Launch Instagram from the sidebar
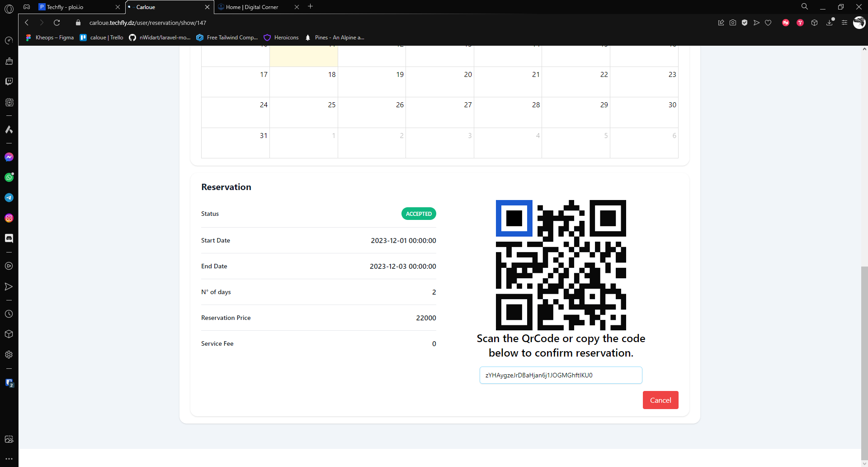The height and width of the screenshot is (467, 868). pyautogui.click(x=9, y=218)
